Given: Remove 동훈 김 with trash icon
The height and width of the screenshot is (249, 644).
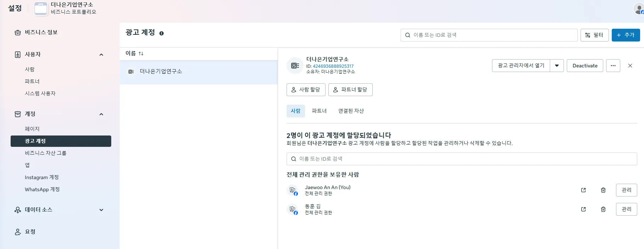Looking at the screenshot, I should coord(603,209).
